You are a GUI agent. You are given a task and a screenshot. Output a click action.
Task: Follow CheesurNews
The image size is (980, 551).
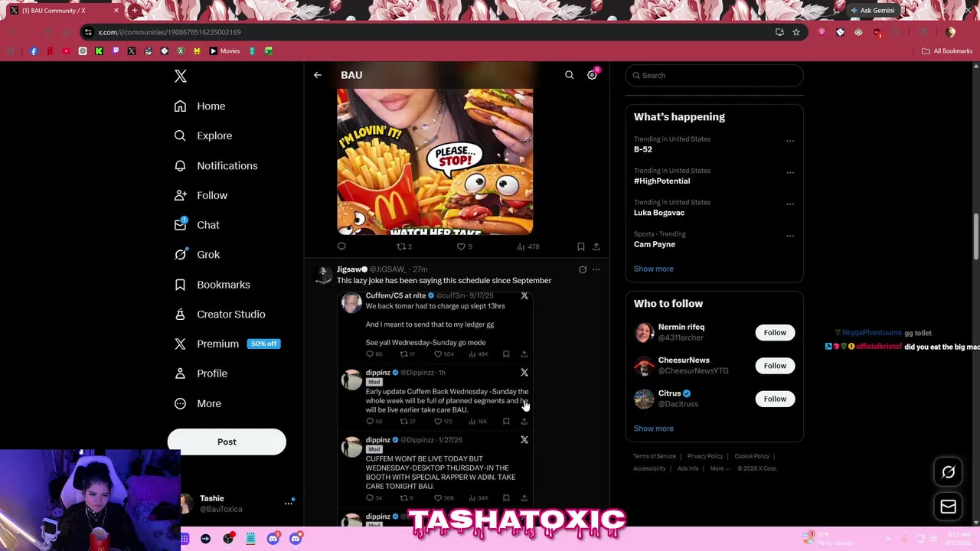tap(775, 365)
